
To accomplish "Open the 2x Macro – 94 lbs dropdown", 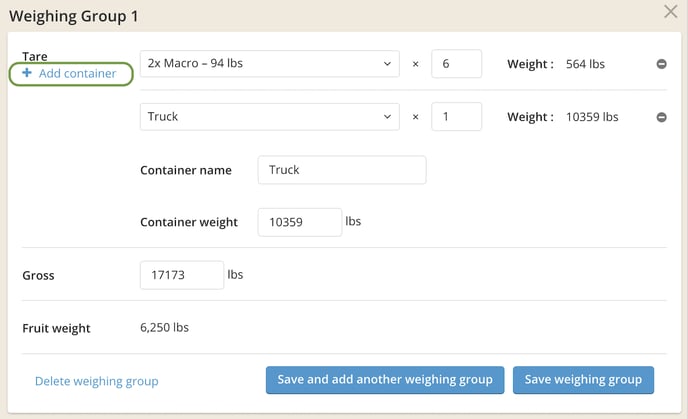I will [x=269, y=64].
